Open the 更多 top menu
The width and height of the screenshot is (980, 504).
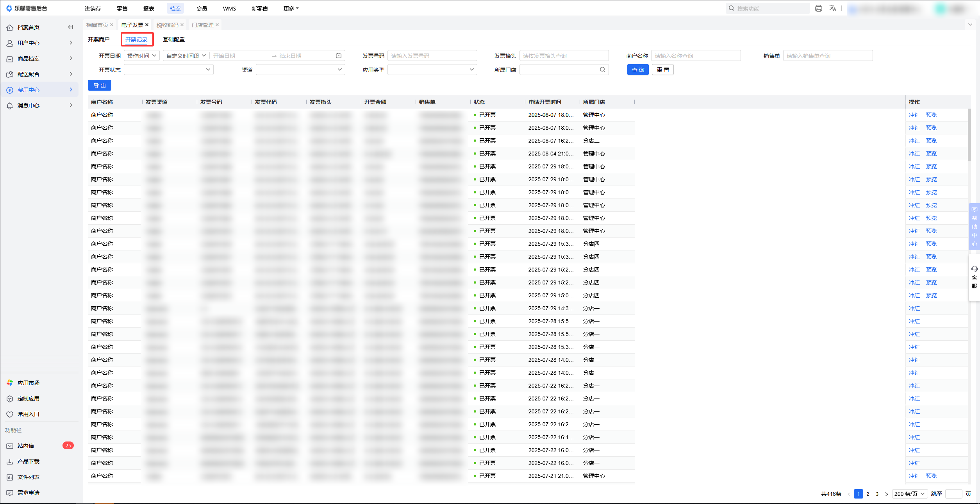coord(291,8)
